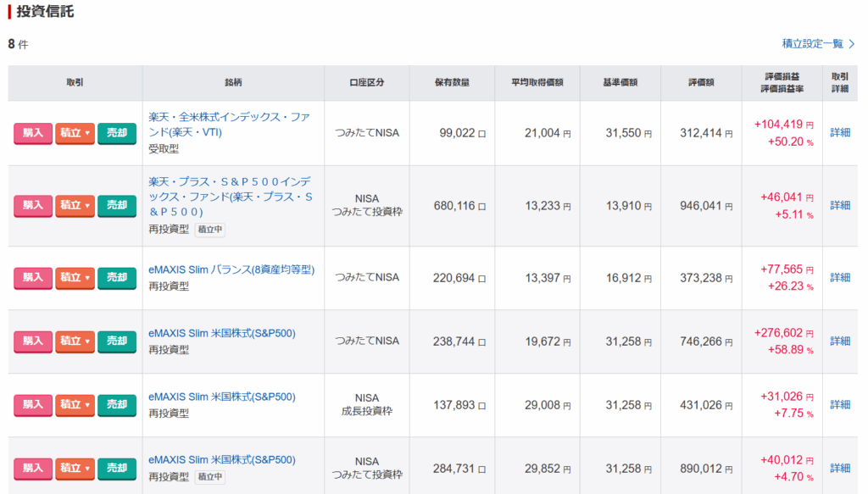The width and height of the screenshot is (868, 494).
Task: Click the 口座区分 column header
Action: coord(366,82)
